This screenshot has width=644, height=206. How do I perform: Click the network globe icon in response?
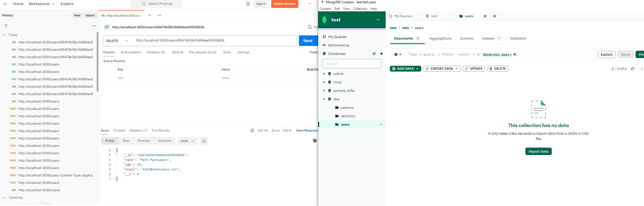tap(252, 130)
